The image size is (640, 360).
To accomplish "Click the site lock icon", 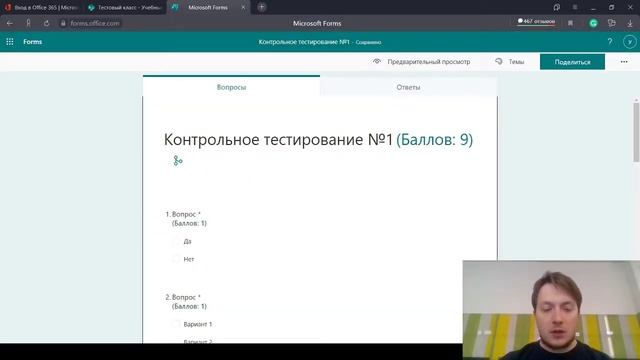I will (x=63, y=23).
